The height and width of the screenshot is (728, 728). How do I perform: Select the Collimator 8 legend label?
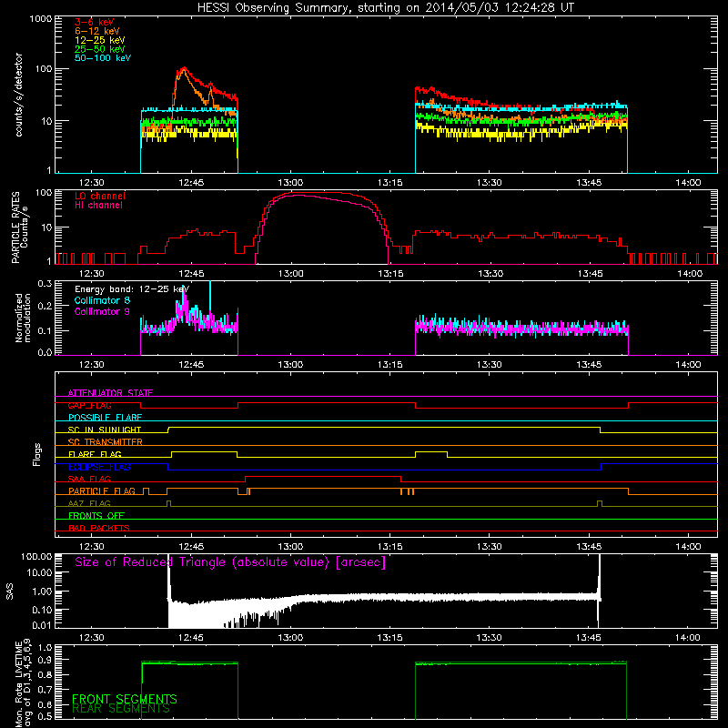102,300
